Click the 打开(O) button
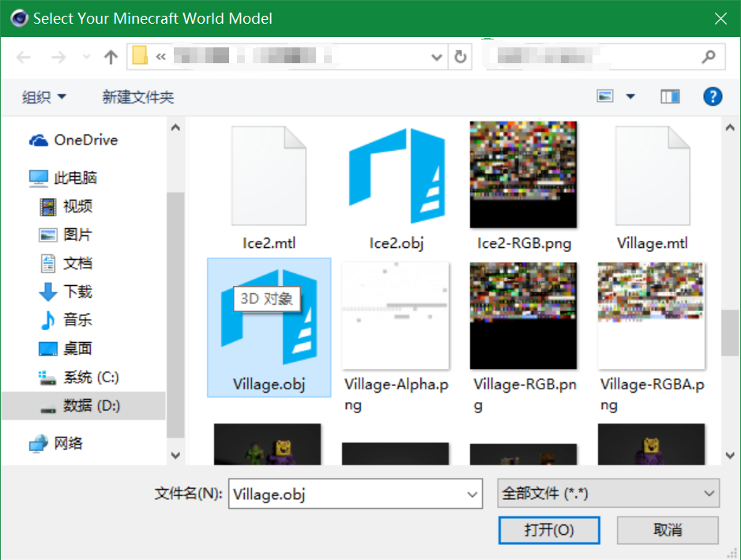 click(549, 530)
